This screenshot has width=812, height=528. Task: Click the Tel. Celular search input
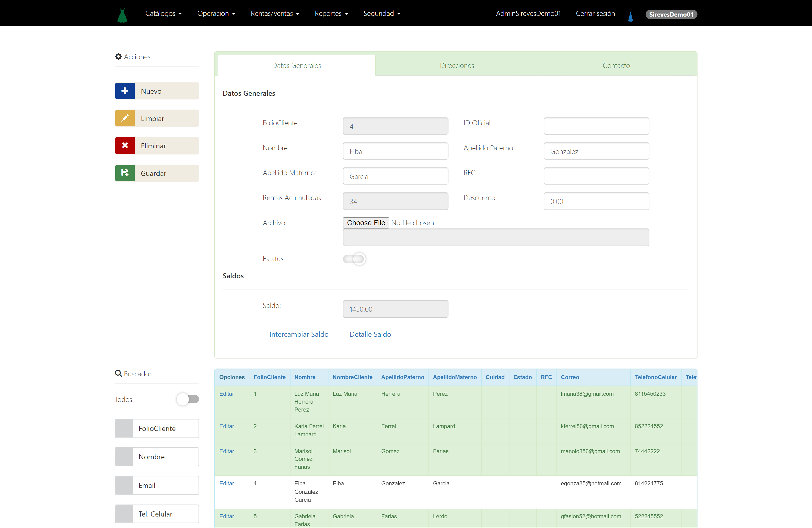[166, 514]
